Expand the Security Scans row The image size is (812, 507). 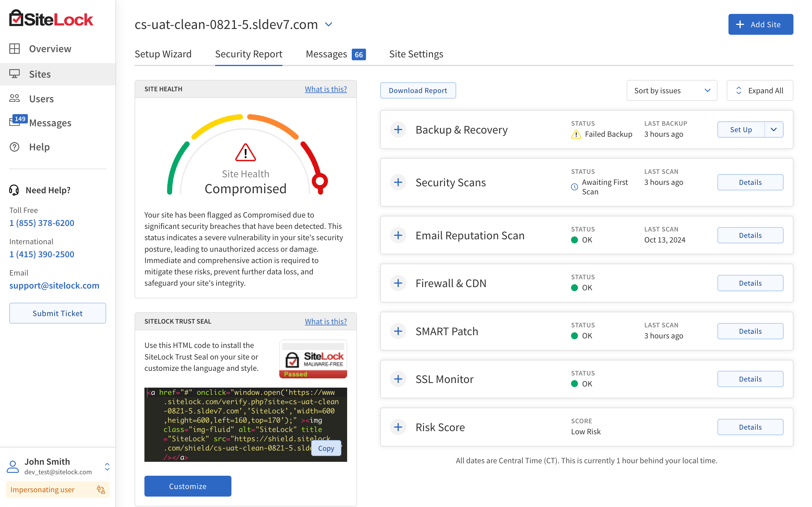tap(398, 182)
